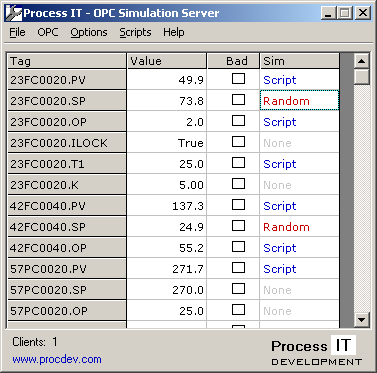Open the File menu
This screenshot has width=377, height=373.
click(x=17, y=32)
